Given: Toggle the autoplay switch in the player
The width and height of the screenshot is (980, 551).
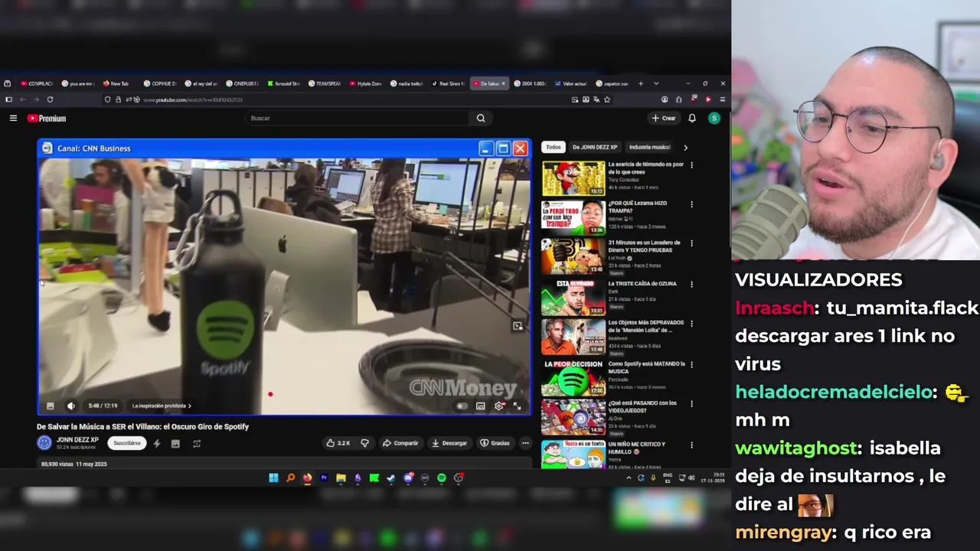Looking at the screenshot, I should point(462,406).
